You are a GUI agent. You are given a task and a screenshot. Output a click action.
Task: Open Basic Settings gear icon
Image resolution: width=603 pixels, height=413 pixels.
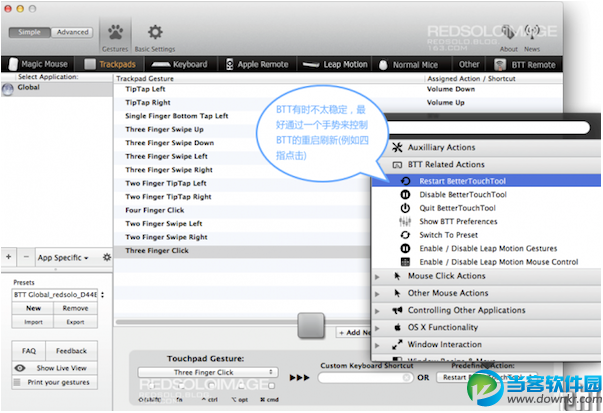pyautogui.click(x=155, y=32)
